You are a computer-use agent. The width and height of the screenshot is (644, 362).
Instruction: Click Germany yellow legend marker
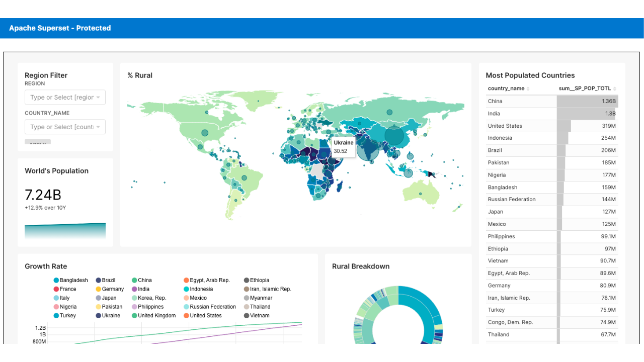pos(99,289)
